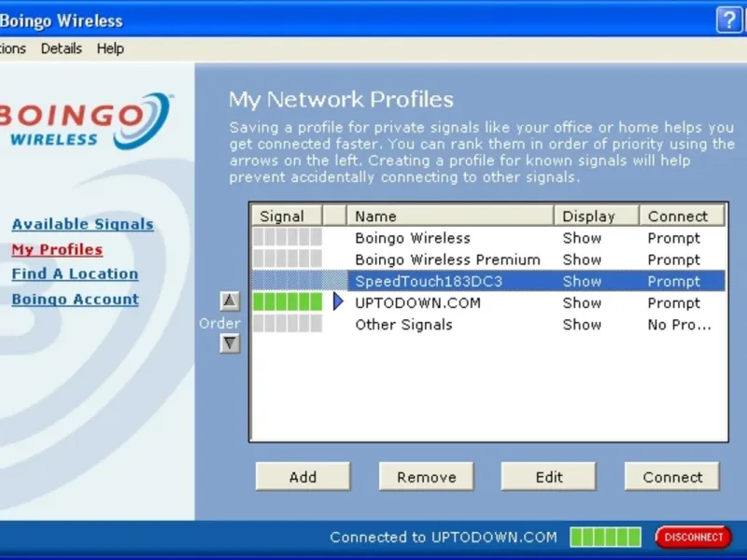Select the Boingo Wireless profile row
The height and width of the screenshot is (560, 747).
pos(488,238)
